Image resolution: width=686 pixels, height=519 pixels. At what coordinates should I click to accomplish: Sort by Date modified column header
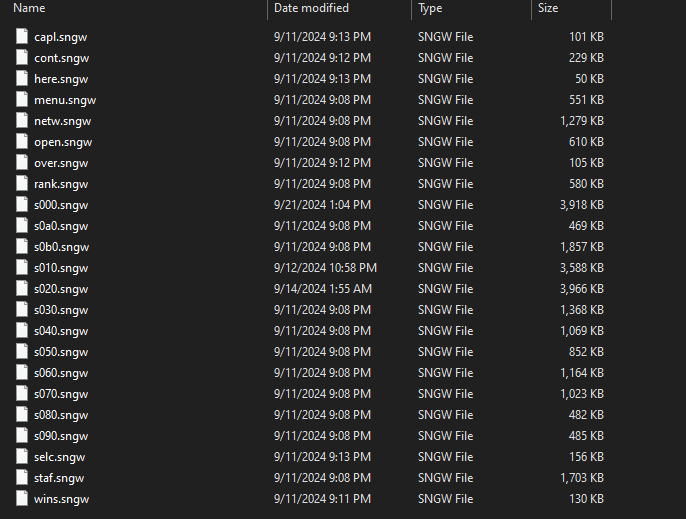[311, 8]
